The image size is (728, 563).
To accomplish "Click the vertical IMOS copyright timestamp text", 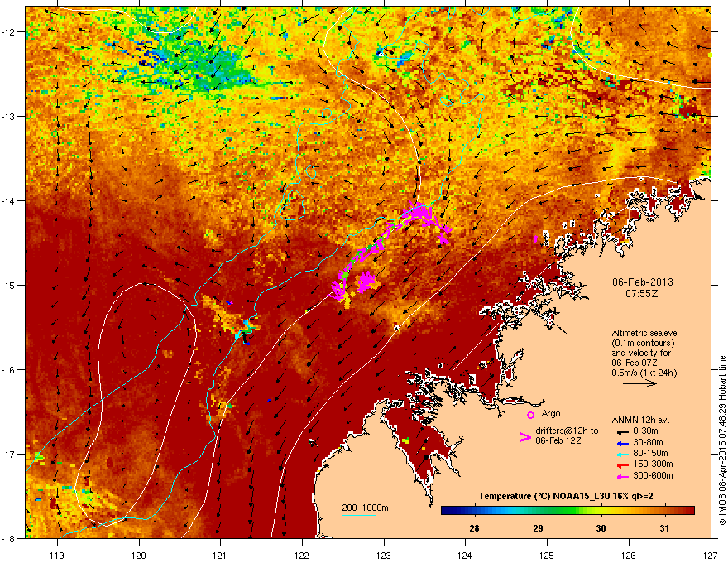I will coord(722,440).
